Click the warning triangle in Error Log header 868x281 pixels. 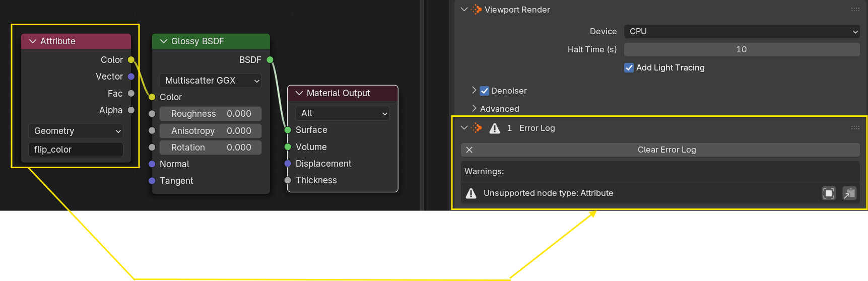pyautogui.click(x=495, y=128)
